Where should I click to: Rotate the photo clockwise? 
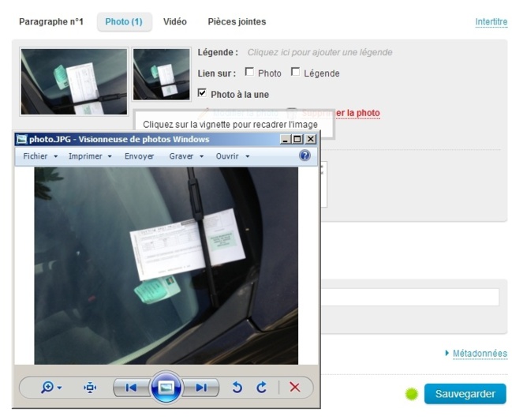click(x=261, y=387)
